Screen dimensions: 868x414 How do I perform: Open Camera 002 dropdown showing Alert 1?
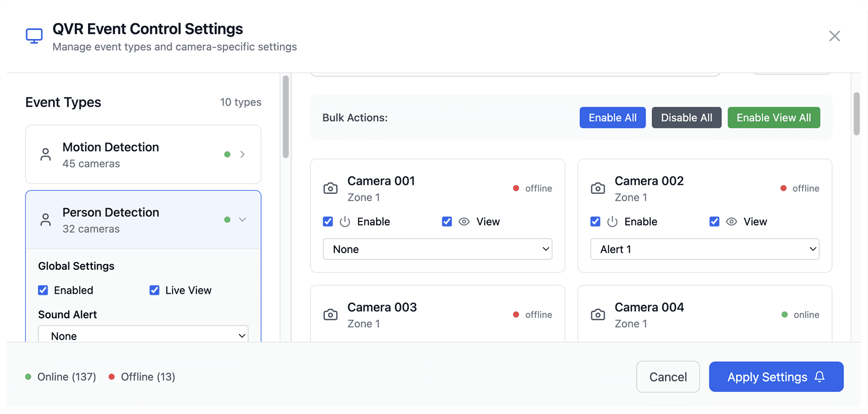pyautogui.click(x=704, y=249)
